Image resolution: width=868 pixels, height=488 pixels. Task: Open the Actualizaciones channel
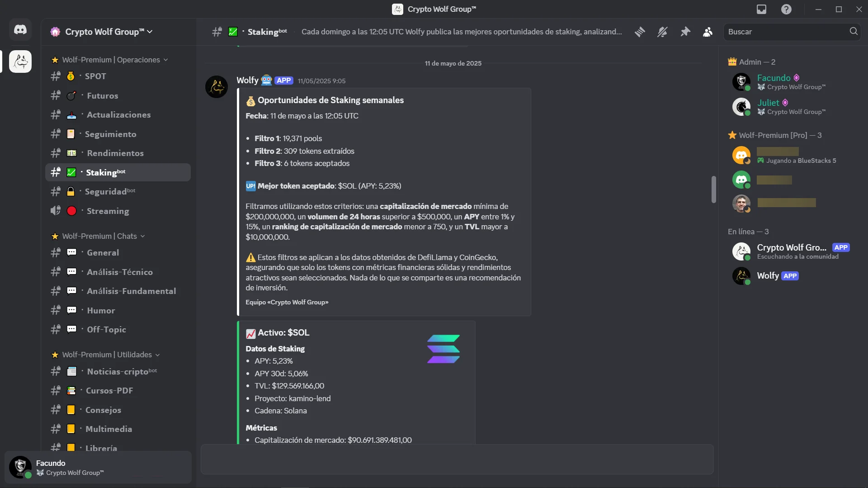point(118,115)
